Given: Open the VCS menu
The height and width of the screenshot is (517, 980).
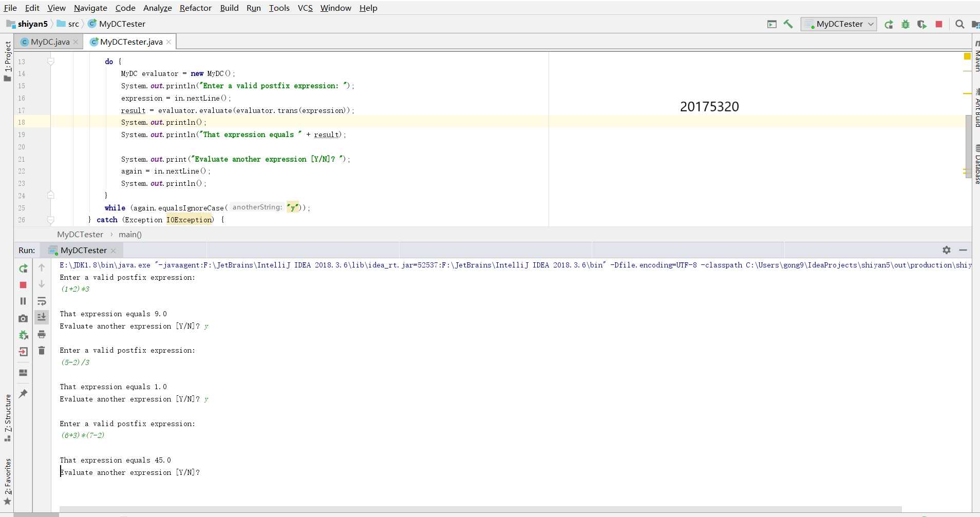Looking at the screenshot, I should 305,8.
